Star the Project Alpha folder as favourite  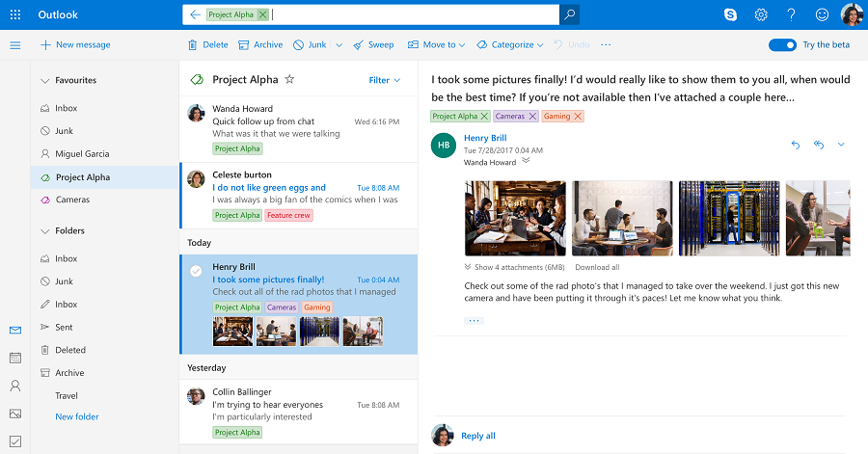(289, 80)
